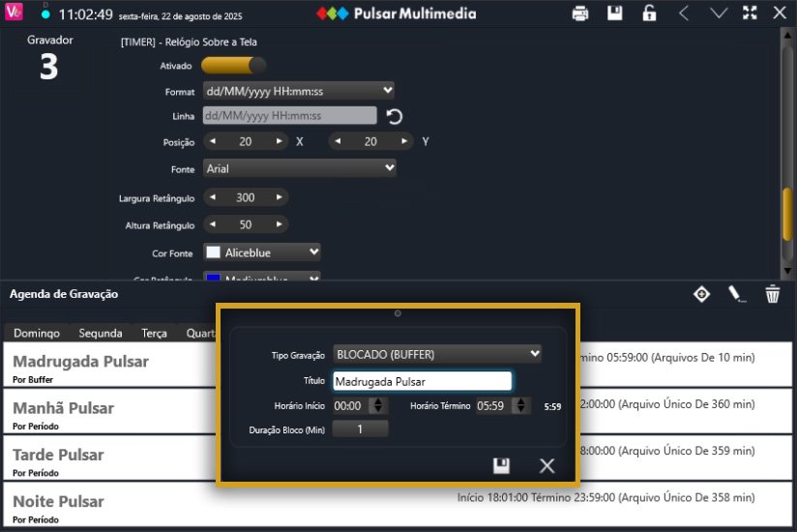Click the cyan status dot indicator
The image size is (797, 532).
[45, 15]
